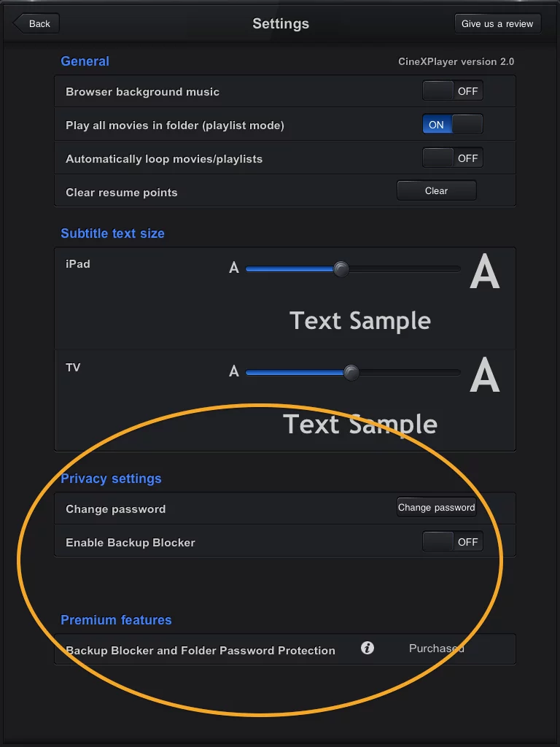
Task: Tap the TV Text Sample preview
Action: [360, 425]
